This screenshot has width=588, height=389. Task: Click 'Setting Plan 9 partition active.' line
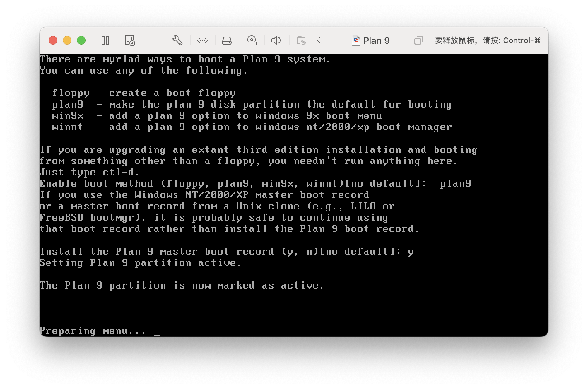tap(140, 263)
